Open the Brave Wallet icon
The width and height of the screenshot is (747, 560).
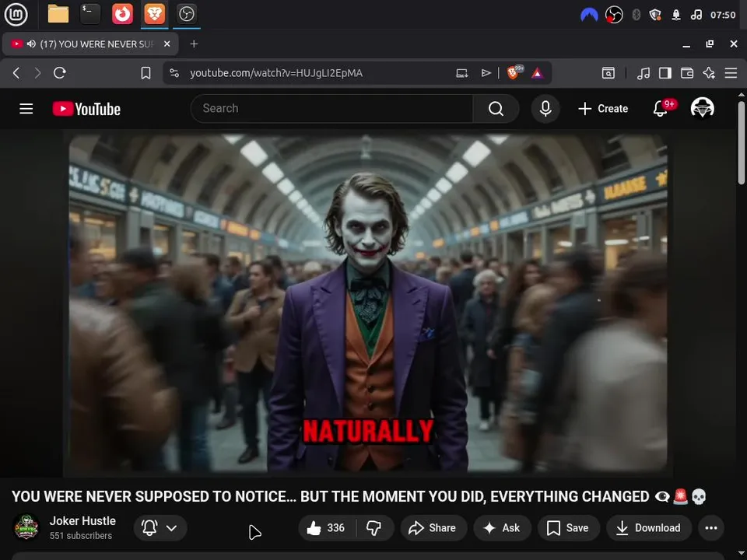[x=687, y=73]
